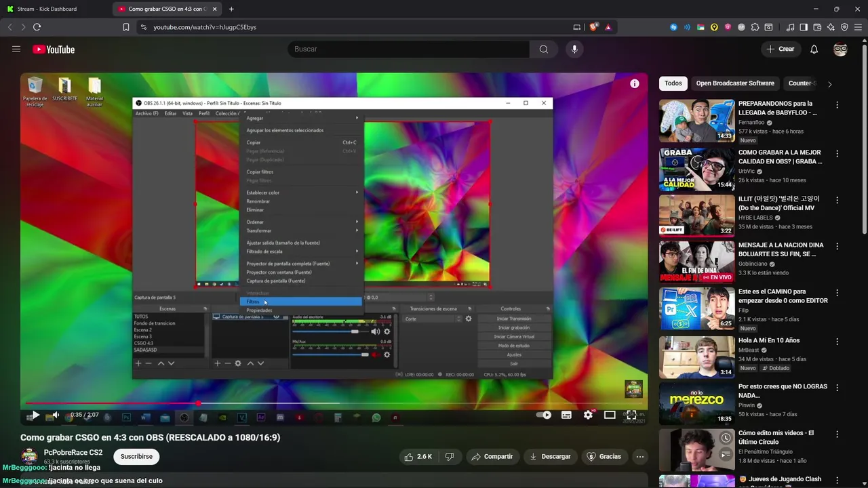Open the YouTube guide hamburger menu
The width and height of the screenshot is (868, 488).
[16, 49]
